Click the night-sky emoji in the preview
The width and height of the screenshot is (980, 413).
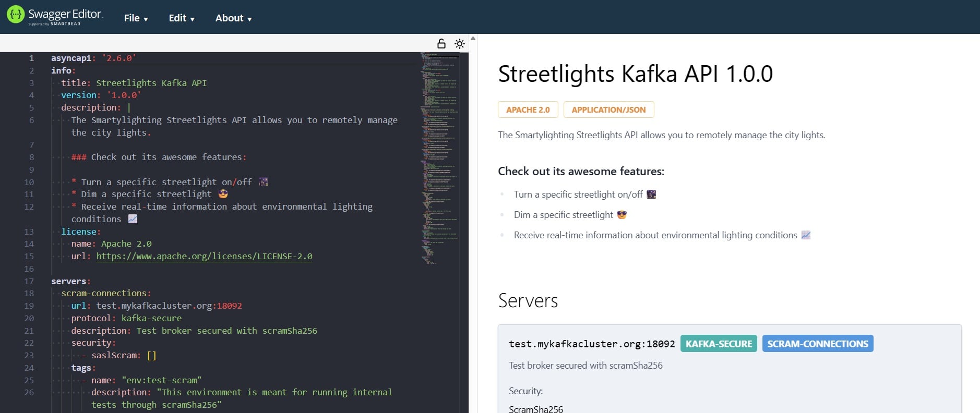(651, 195)
